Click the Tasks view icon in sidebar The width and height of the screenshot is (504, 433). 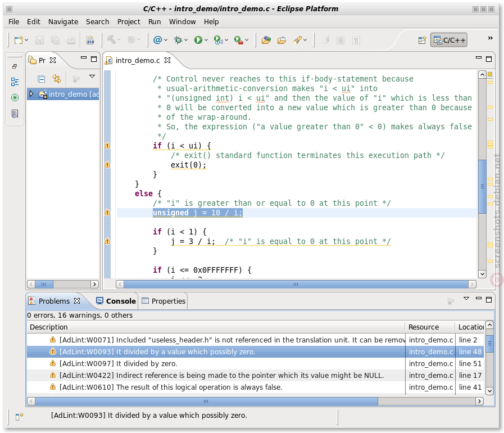pos(15,114)
